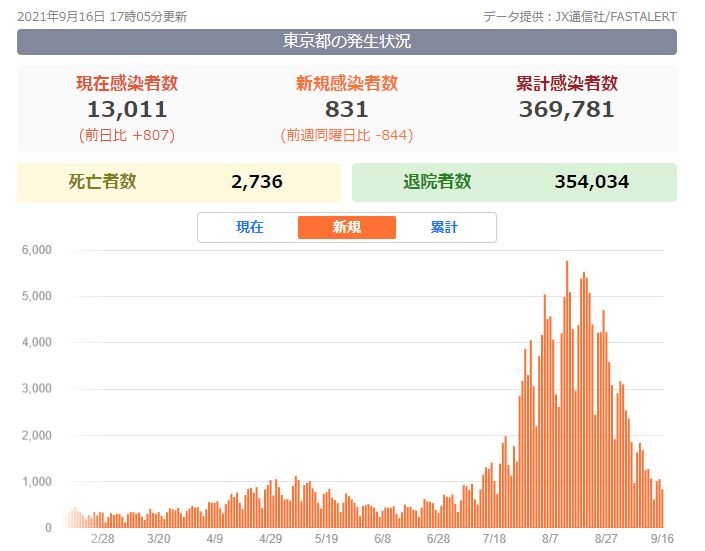
Task: Click the 8/7 x-axis date label
Action: (x=550, y=539)
